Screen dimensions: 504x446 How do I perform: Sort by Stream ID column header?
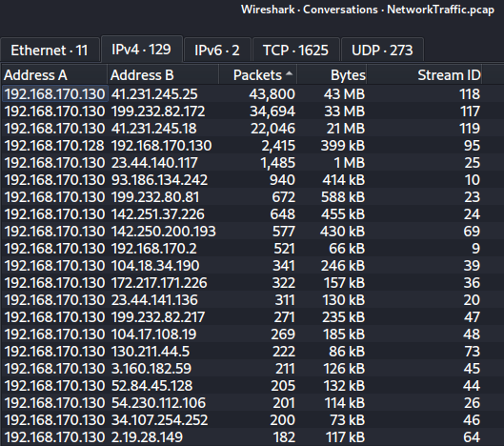click(424, 75)
